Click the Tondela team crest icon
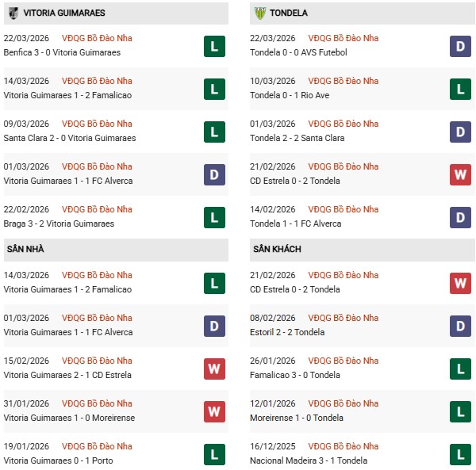476x470 pixels. coord(259,13)
